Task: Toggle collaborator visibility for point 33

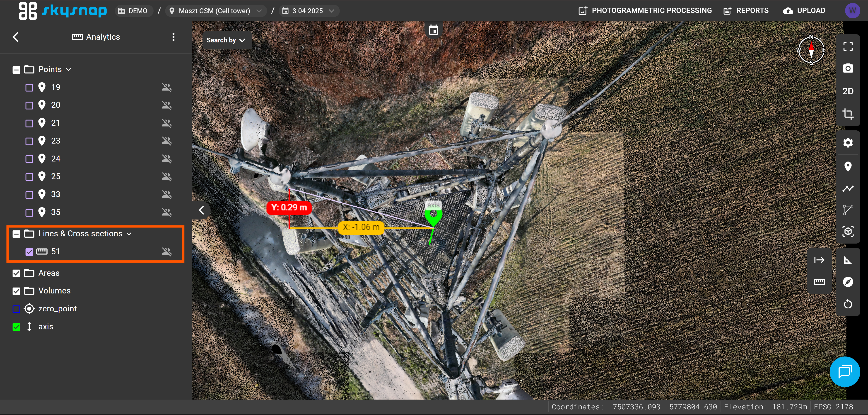Action: (x=166, y=195)
